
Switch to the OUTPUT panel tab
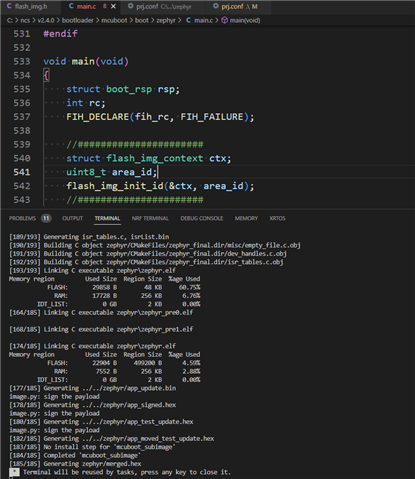72,218
